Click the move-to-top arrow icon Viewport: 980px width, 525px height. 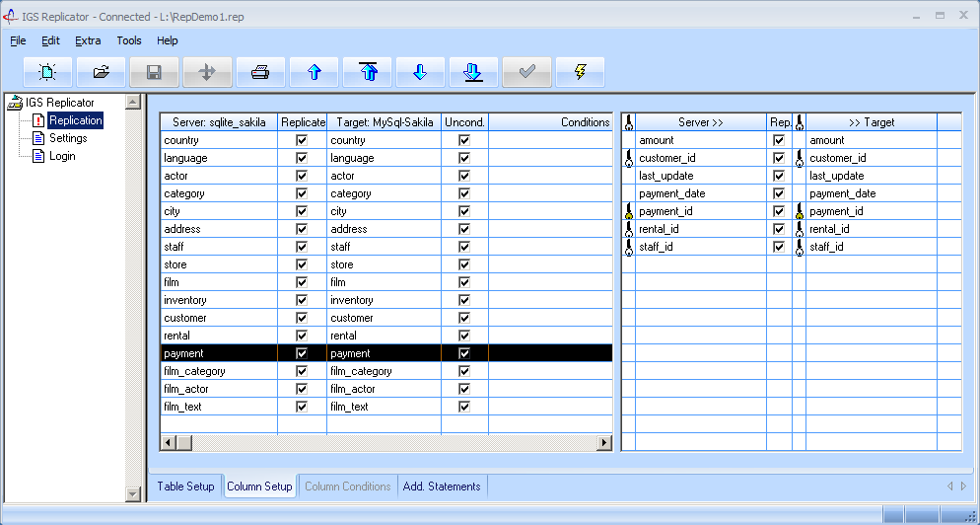click(368, 72)
